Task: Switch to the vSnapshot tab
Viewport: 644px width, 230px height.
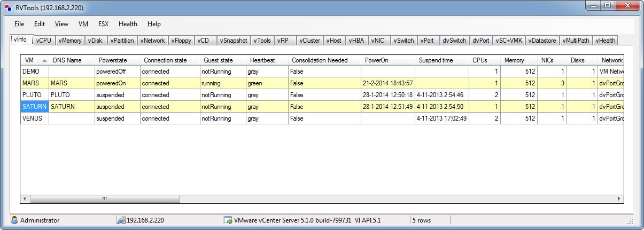Action: tap(233, 41)
